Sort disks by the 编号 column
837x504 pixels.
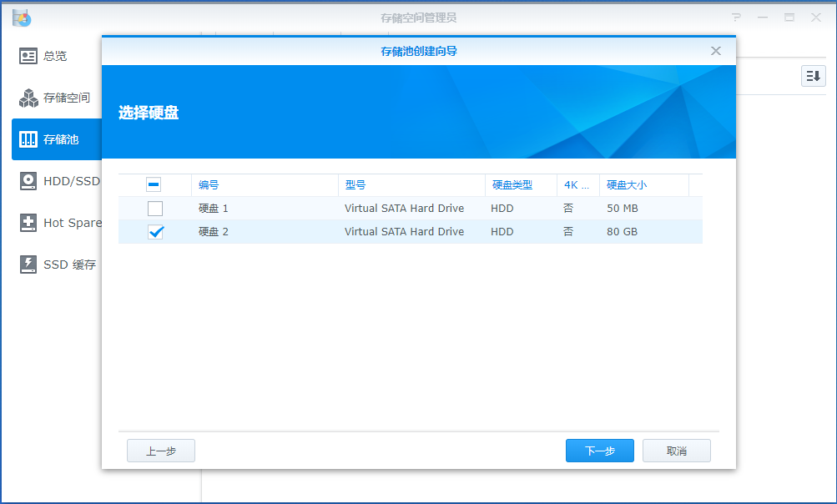pyautogui.click(x=208, y=184)
